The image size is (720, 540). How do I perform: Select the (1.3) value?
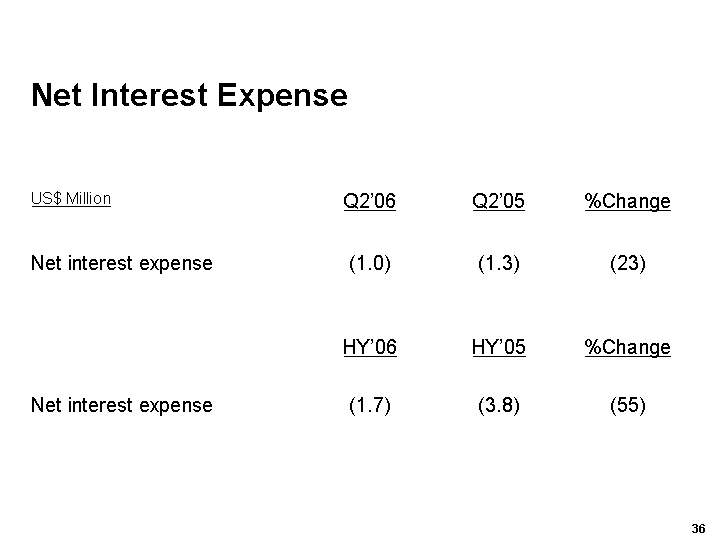(498, 263)
